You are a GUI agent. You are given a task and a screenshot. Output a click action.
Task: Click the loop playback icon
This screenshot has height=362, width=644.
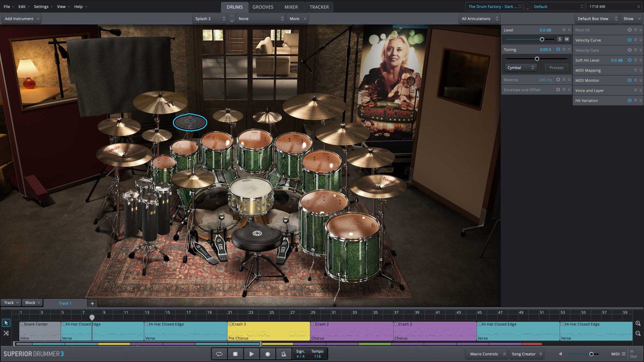click(x=219, y=354)
